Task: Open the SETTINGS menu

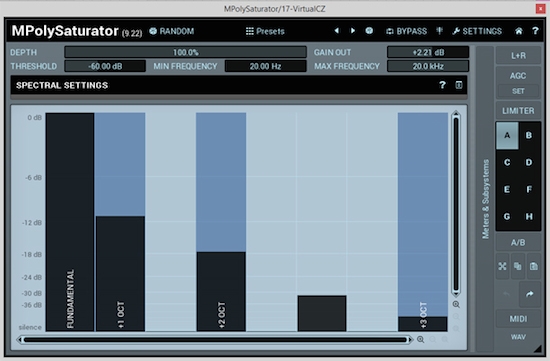Action: point(477,31)
